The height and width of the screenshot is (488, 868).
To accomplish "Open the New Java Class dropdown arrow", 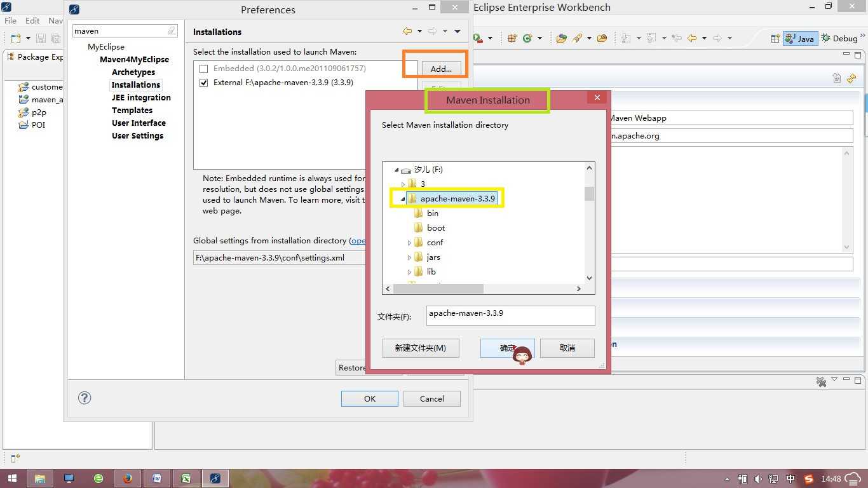I will 539,38.
